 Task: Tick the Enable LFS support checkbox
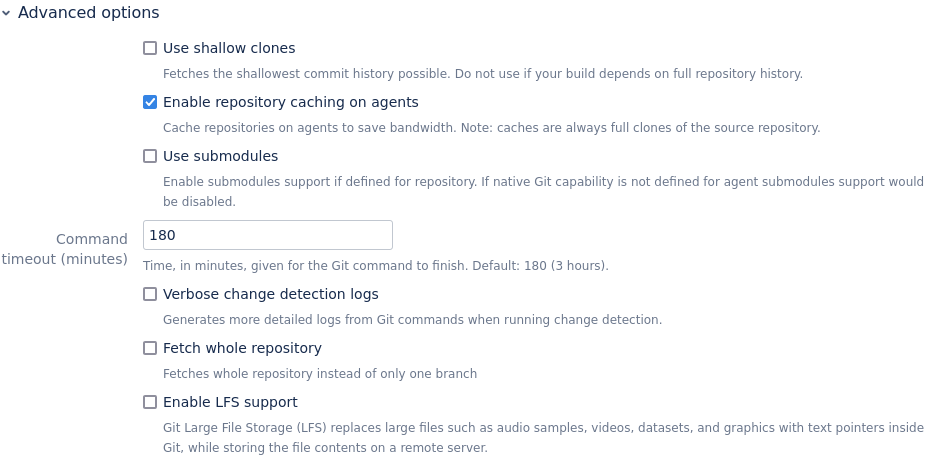coord(150,402)
